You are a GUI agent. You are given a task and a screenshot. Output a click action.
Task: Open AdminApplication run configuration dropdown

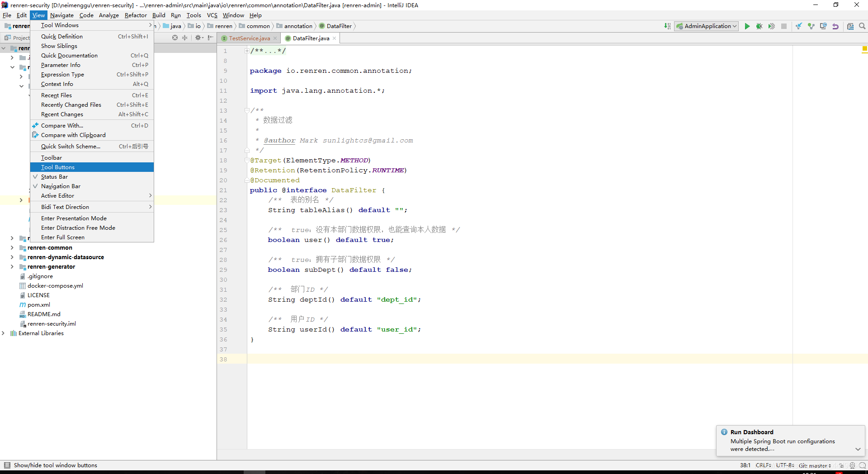coord(707,26)
